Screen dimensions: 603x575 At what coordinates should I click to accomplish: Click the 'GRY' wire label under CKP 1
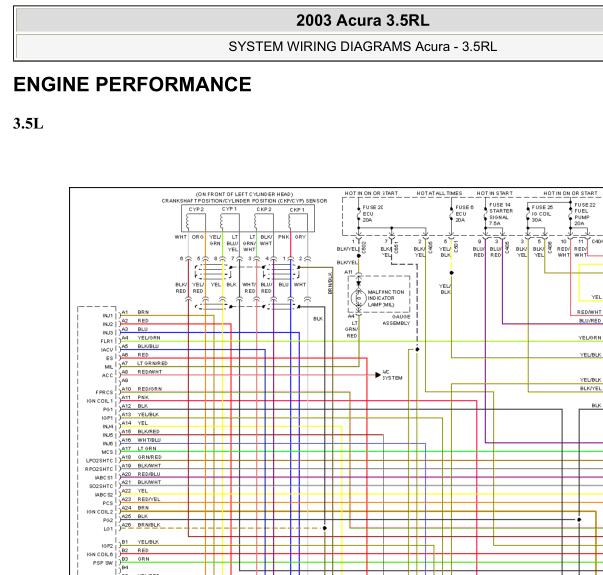[300, 237]
